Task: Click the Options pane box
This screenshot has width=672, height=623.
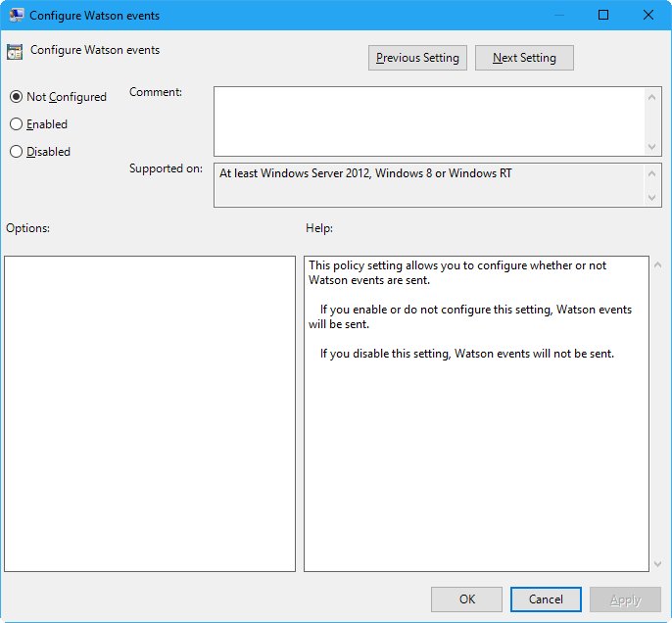Action: coord(150,414)
